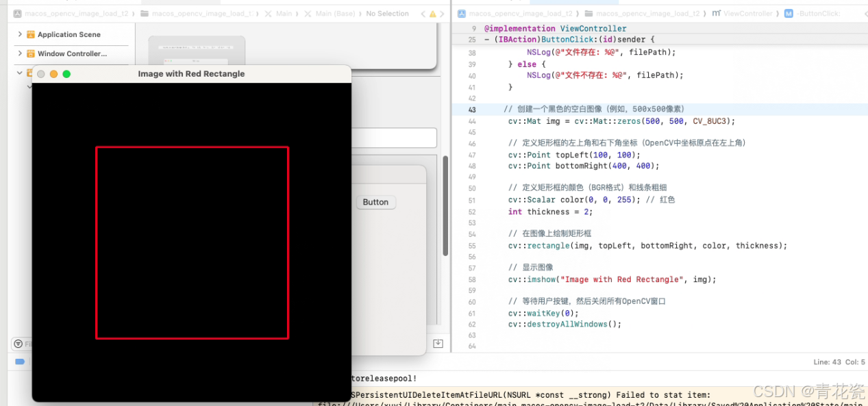Click the blue M method icon
This screenshot has width=868, height=406.
(x=789, y=14)
